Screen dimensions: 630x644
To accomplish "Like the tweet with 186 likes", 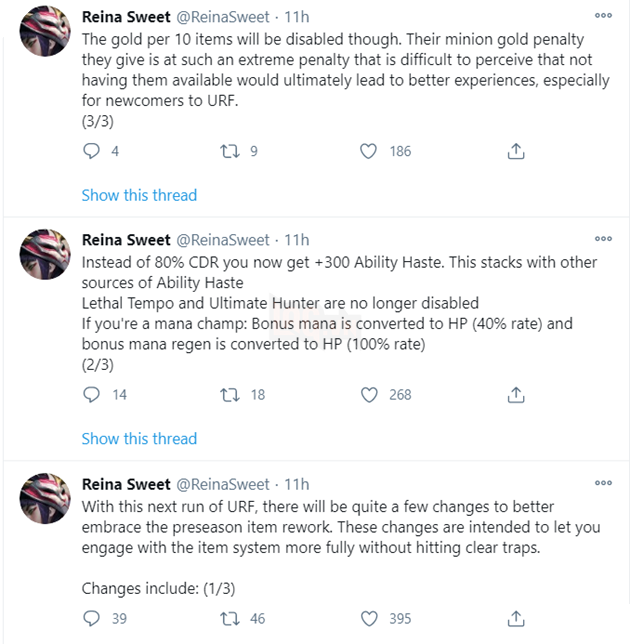I will 368,151.
